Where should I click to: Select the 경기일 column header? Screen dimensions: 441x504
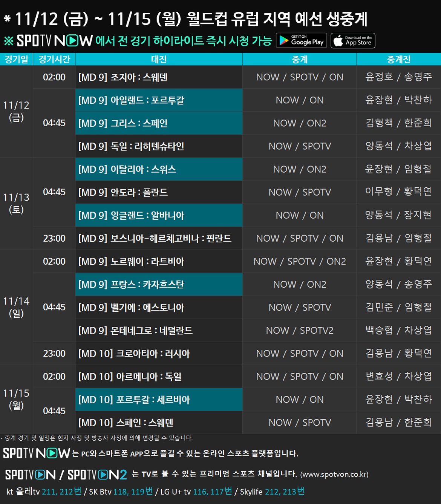16,59
